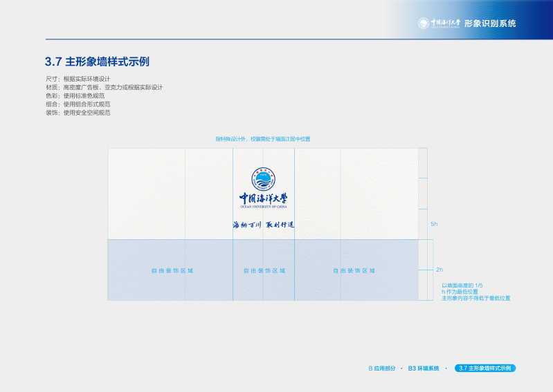The height and width of the screenshot is (392, 553).
Task: Click the 3.7 主形象墙样式示例 page heading
Action: (x=97, y=62)
